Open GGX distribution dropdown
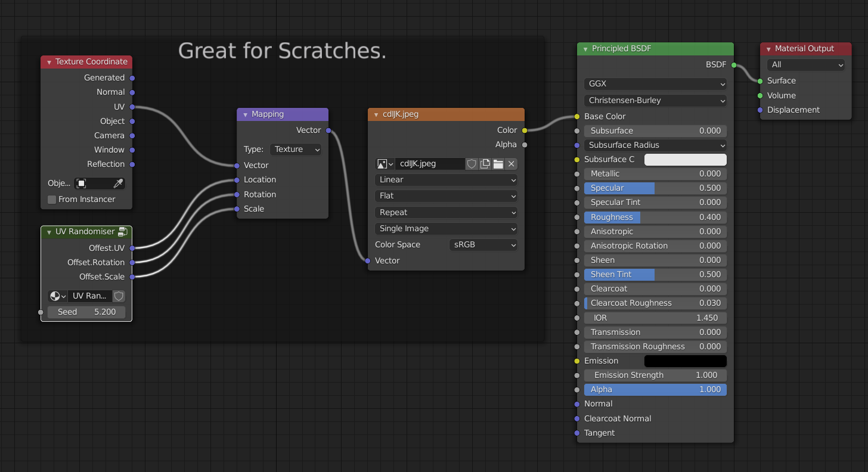The image size is (868, 472). pos(655,84)
